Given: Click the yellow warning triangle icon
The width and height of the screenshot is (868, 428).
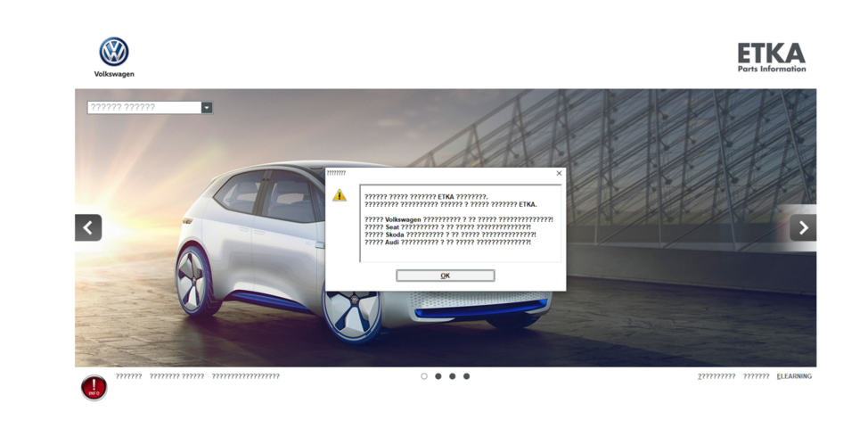Looking at the screenshot, I should click(x=340, y=195).
